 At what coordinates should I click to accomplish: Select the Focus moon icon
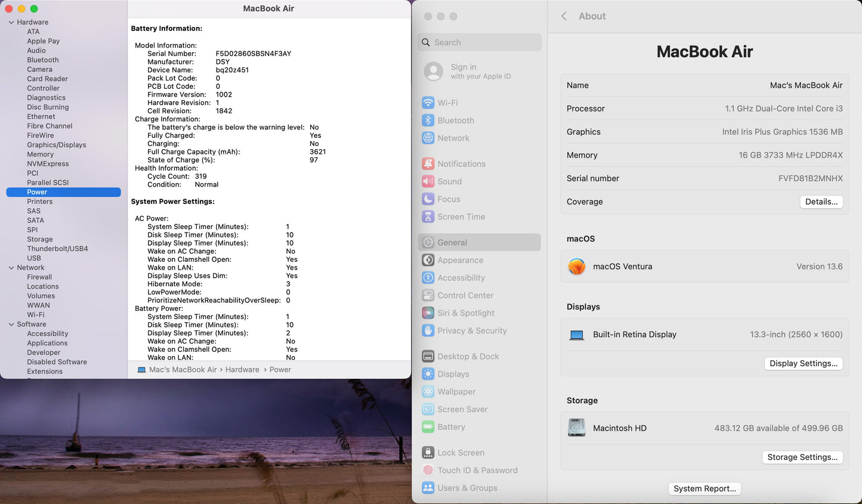tap(428, 199)
